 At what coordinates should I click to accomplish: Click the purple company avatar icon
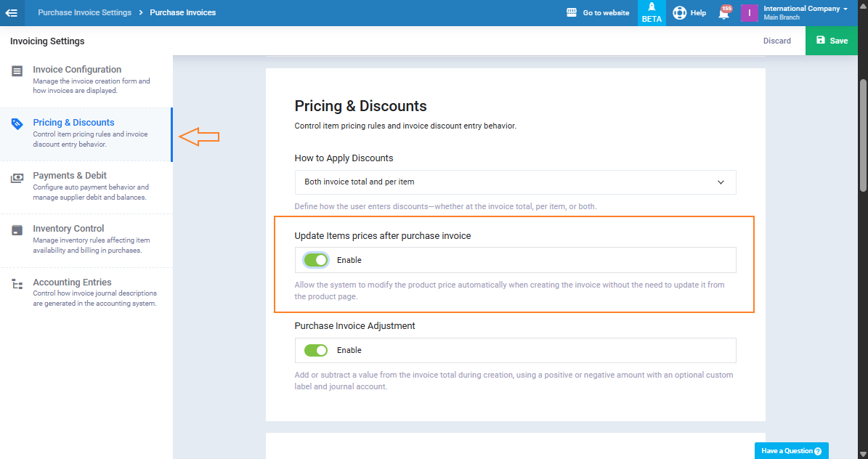coord(749,13)
